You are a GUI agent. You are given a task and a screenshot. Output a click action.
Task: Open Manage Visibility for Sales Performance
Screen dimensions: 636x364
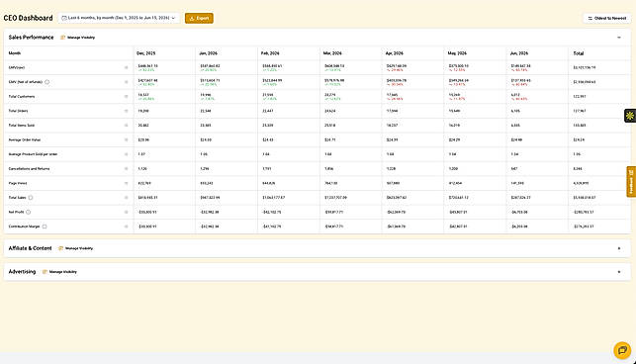point(78,38)
